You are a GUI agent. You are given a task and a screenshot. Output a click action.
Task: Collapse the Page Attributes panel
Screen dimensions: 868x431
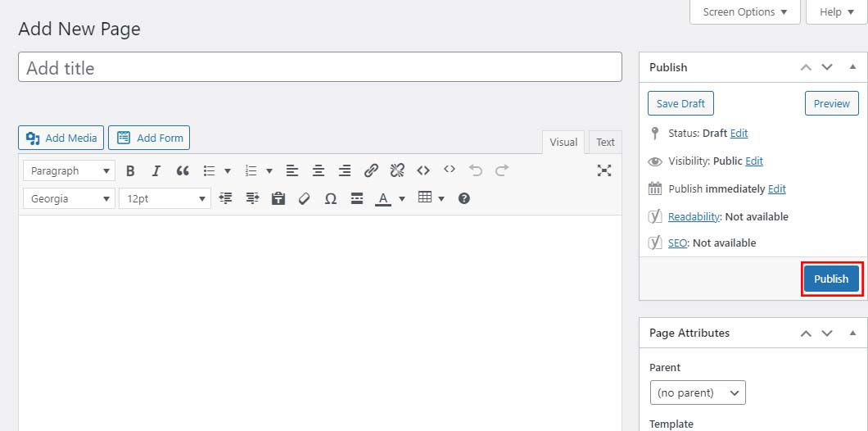coord(852,333)
